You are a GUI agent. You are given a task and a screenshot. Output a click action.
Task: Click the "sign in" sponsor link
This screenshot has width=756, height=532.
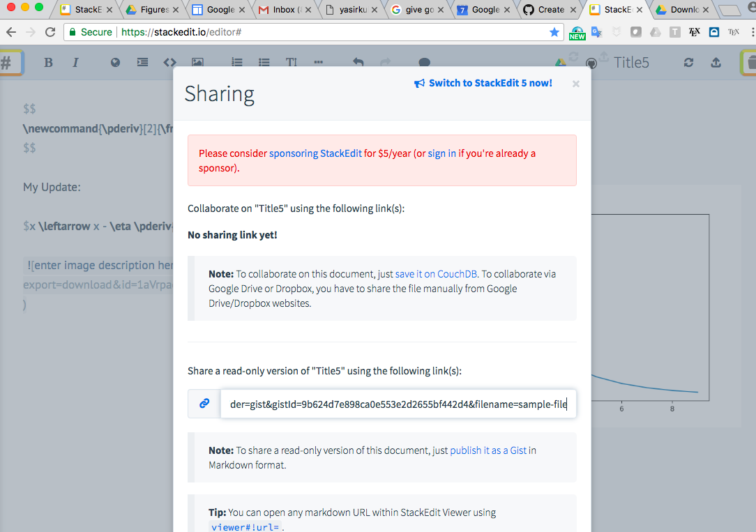click(441, 153)
